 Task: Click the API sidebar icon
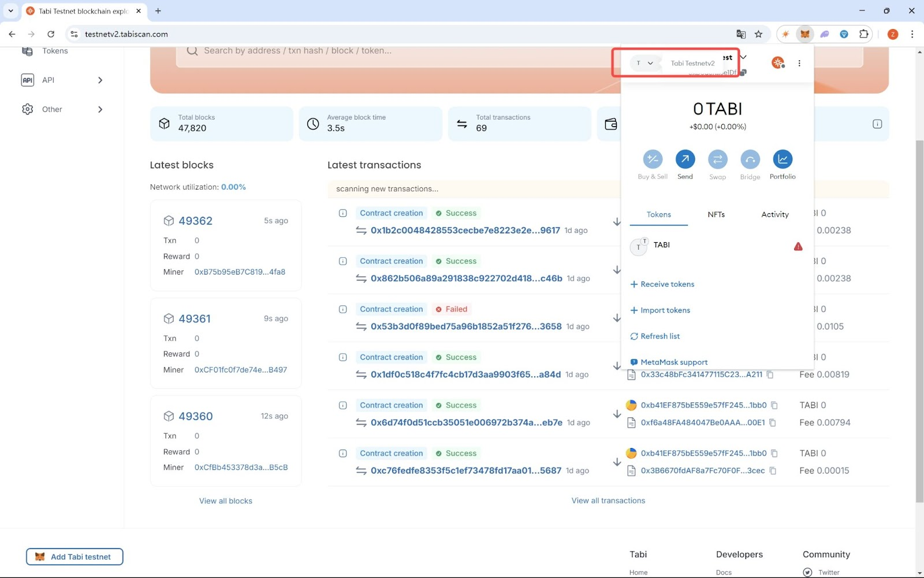click(x=27, y=80)
